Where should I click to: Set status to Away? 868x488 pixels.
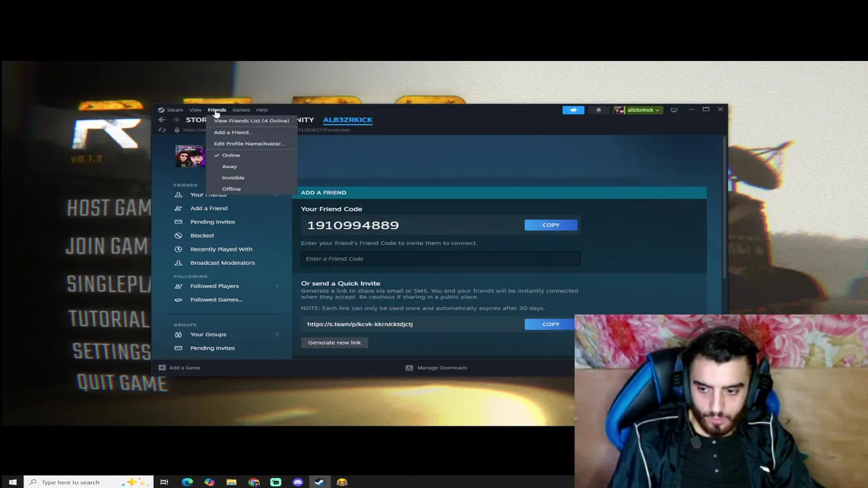point(229,167)
